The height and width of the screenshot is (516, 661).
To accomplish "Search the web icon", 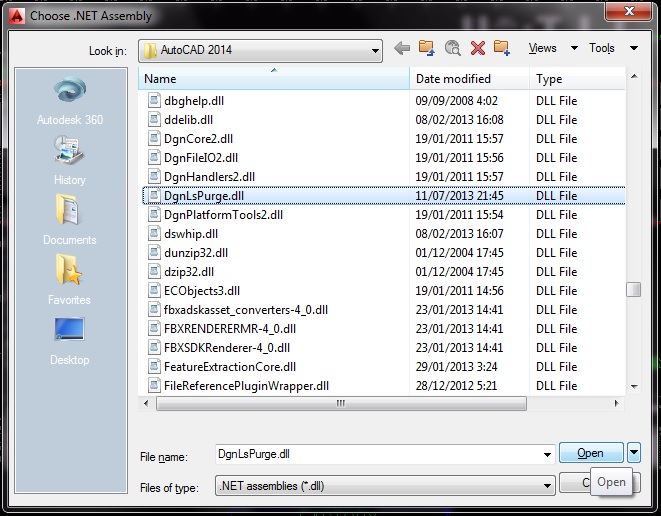I will coord(452,48).
